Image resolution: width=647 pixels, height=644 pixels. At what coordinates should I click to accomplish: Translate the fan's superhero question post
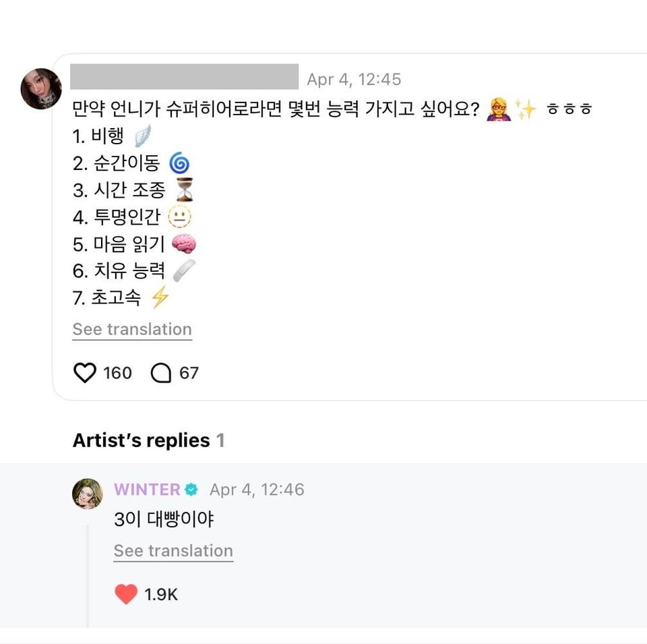pyautogui.click(x=132, y=330)
